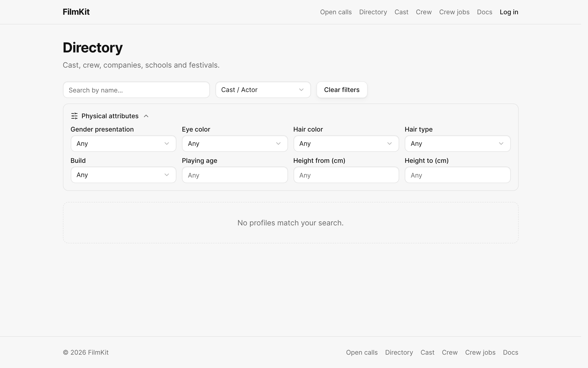The width and height of the screenshot is (588, 368).
Task: Click Docs in the footer
Action: point(511,352)
